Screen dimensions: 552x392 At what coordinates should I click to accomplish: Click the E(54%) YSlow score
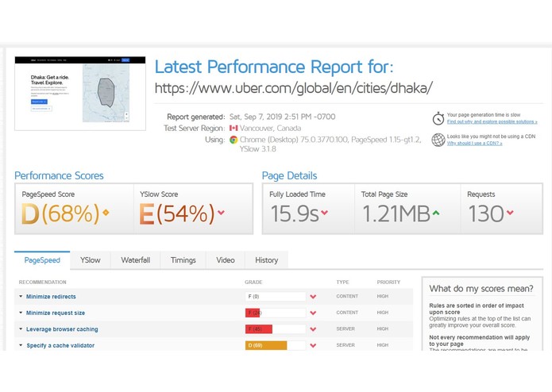coord(177,213)
